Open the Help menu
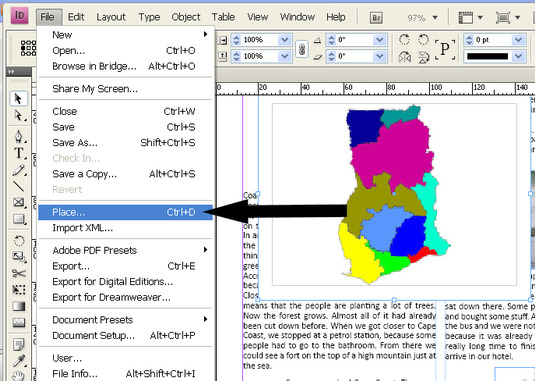This screenshot has height=381, width=535. [x=336, y=17]
